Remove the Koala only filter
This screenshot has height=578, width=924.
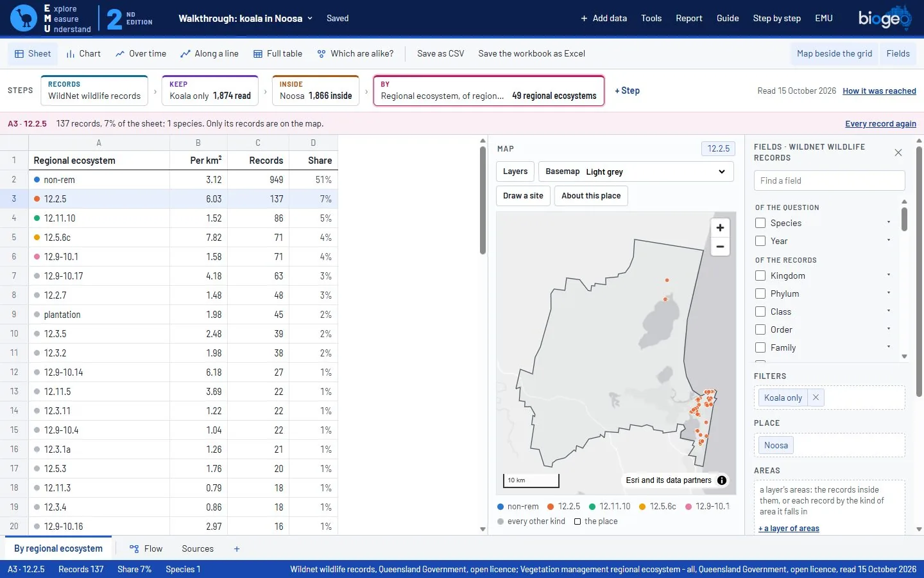coord(816,398)
